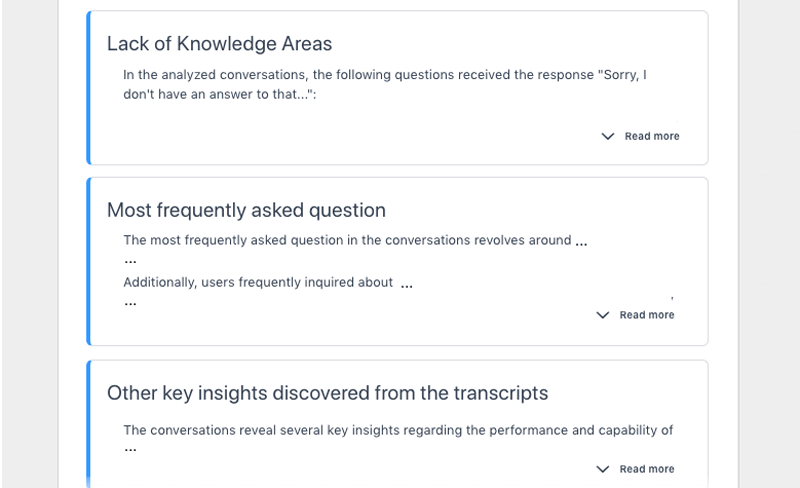
Task: Select the "Other key insights discovered" heading
Action: 327,393
